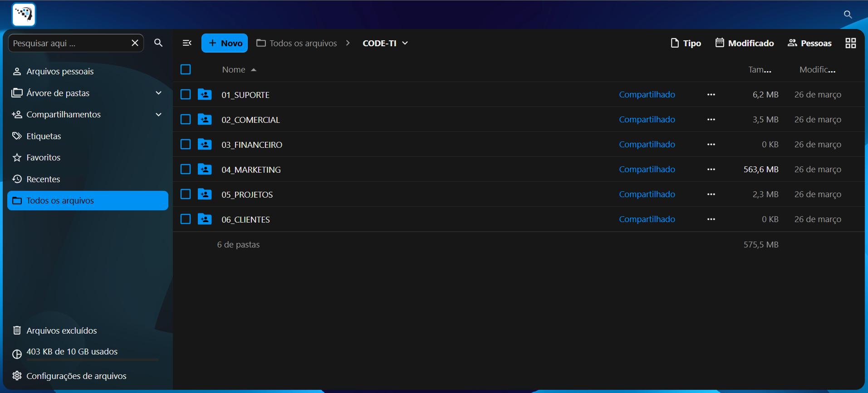Open Compartilhado link for 04_MARKETING
Viewport: 868px width, 393px height.
647,169
